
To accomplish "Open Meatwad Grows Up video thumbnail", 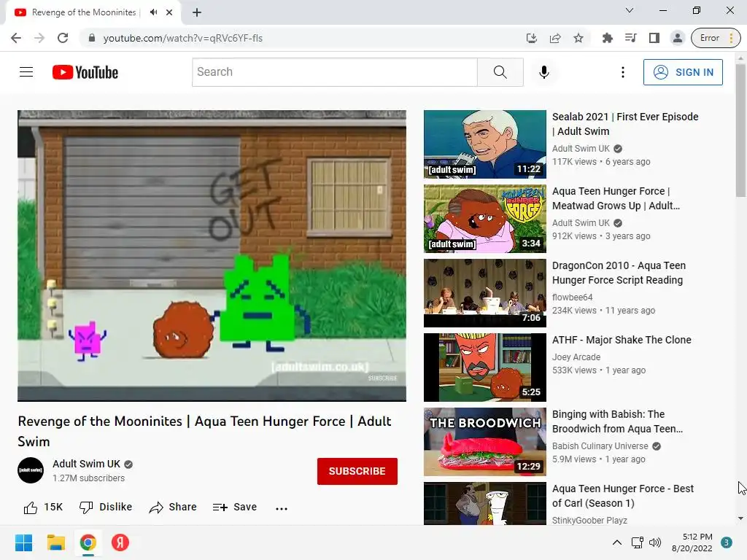I will click(485, 219).
